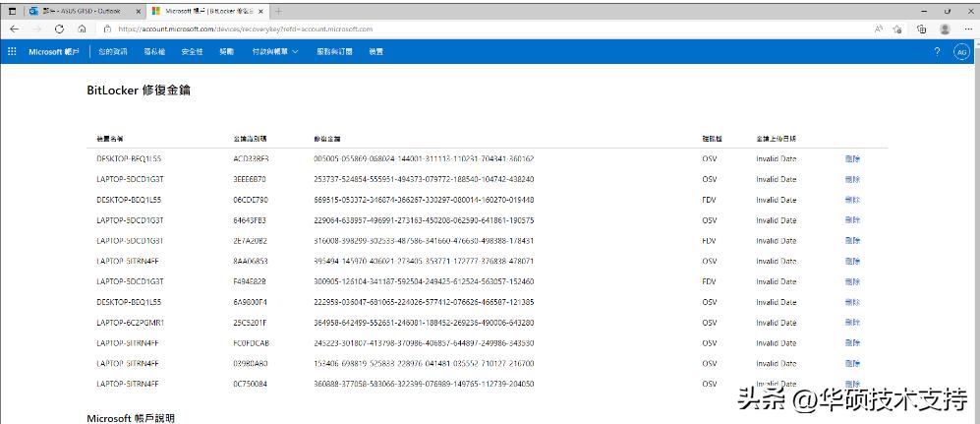Select recovery key starting with 222959

(424, 302)
